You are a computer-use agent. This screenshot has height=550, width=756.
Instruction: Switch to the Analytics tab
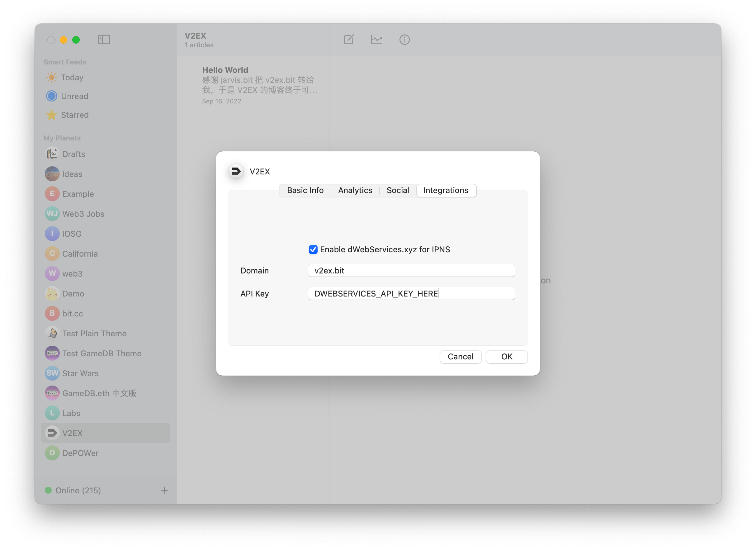click(x=355, y=190)
